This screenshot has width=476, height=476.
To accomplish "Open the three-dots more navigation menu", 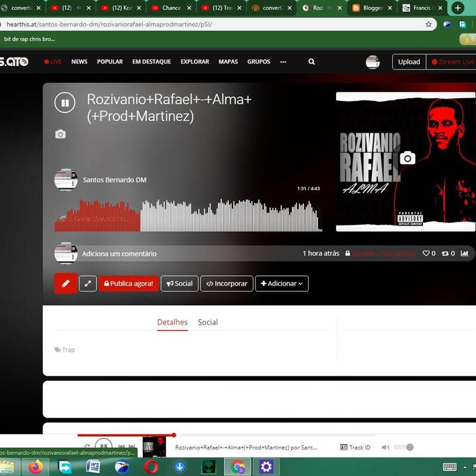I will pyautogui.click(x=283, y=62).
